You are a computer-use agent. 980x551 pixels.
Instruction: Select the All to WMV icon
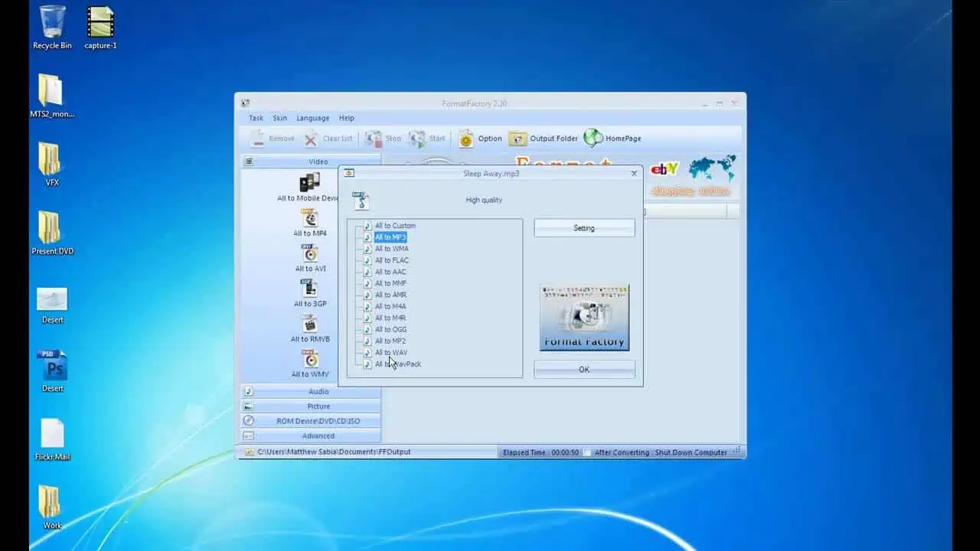pyautogui.click(x=310, y=359)
